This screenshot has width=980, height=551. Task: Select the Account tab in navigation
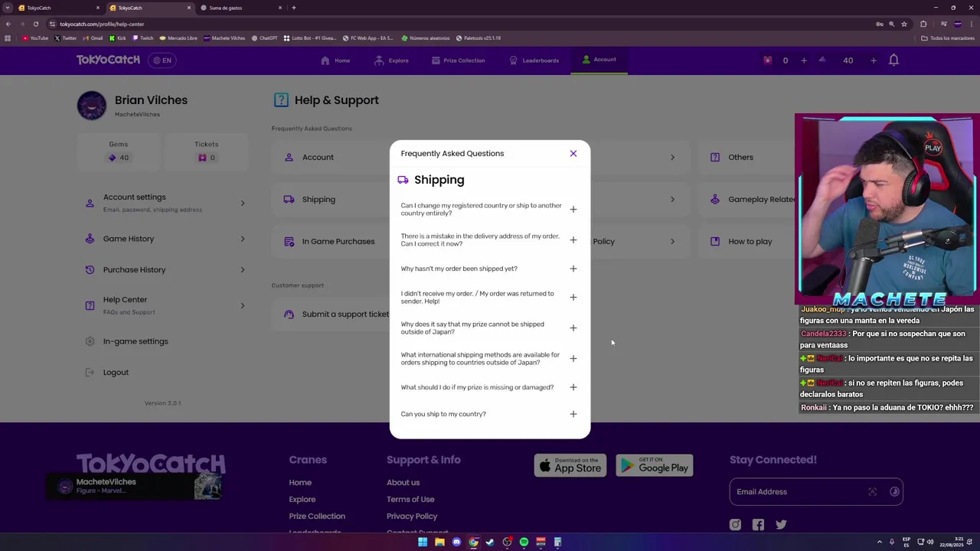pos(599,60)
